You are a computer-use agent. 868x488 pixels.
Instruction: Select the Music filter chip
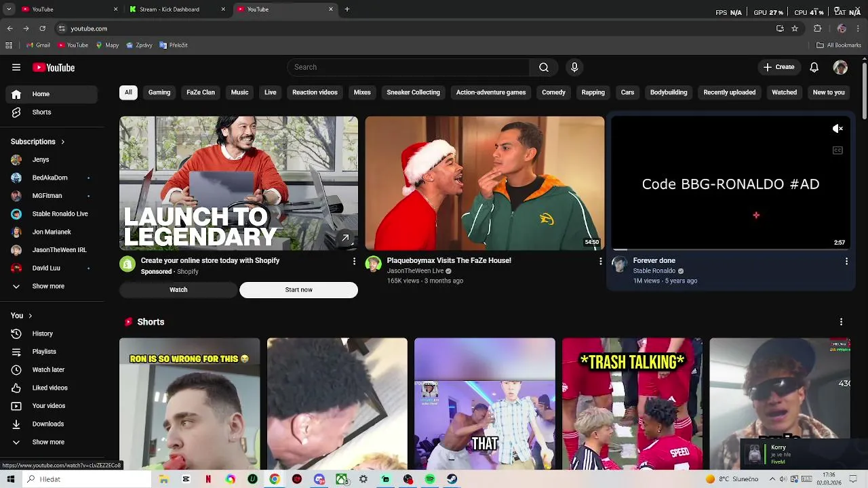pyautogui.click(x=239, y=92)
